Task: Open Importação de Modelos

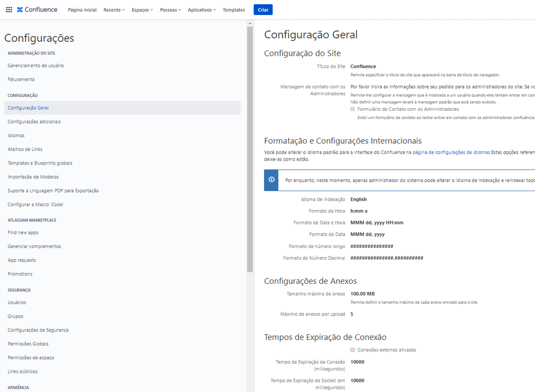Action: [x=33, y=177]
